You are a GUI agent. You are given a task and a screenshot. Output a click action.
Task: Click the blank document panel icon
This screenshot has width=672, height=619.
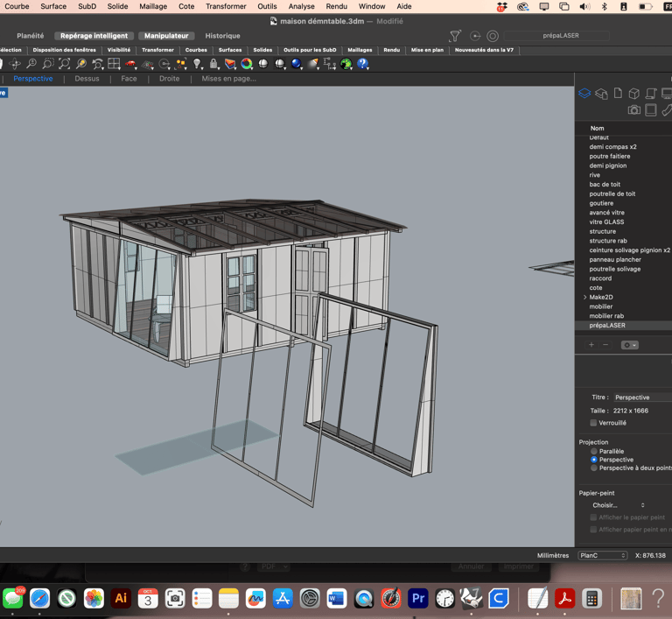[618, 93]
